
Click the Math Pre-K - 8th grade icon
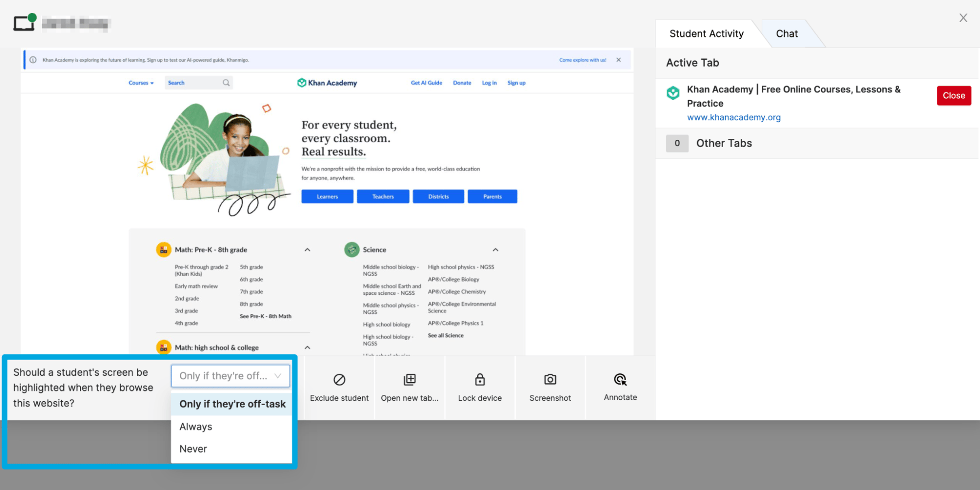pos(163,250)
